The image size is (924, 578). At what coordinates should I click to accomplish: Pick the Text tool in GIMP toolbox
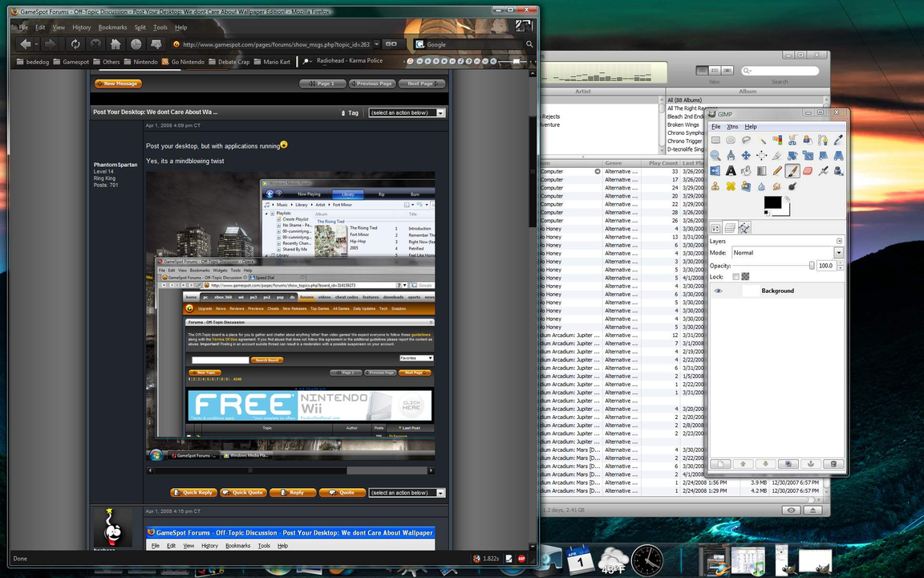pos(731,171)
